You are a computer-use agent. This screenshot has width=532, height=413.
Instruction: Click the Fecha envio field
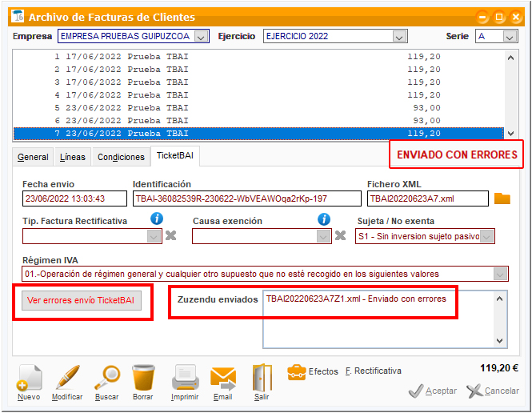[x=74, y=198]
